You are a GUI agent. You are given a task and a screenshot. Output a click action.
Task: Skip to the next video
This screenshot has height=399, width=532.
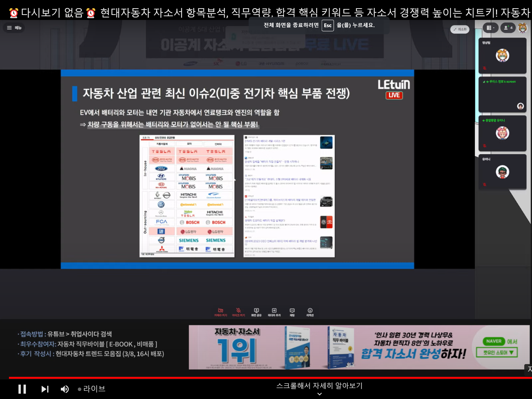pyautogui.click(x=45, y=389)
